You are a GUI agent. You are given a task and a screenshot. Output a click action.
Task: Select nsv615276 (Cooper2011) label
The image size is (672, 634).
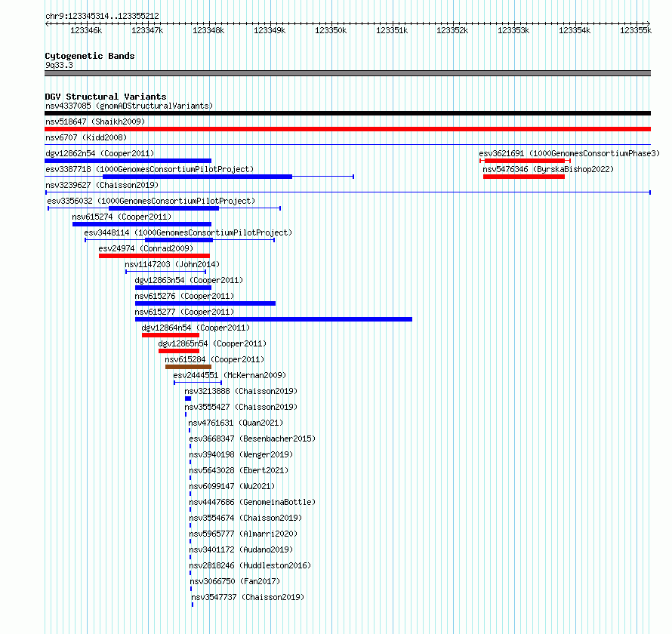point(184,296)
